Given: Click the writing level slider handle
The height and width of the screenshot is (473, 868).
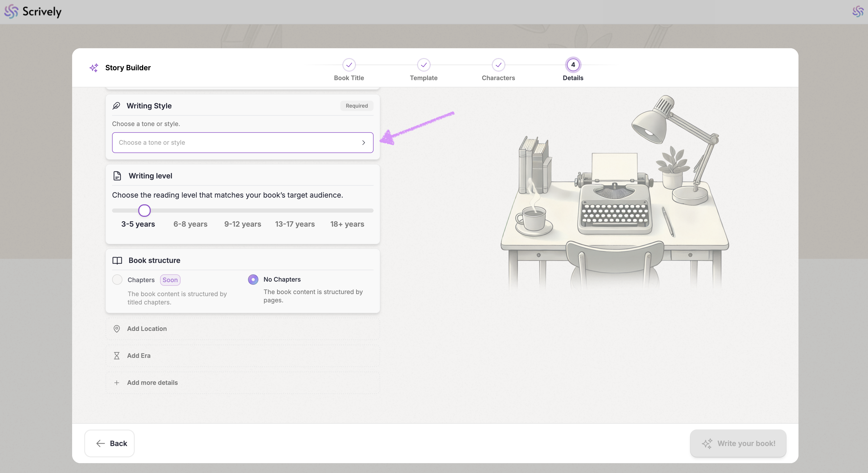Looking at the screenshot, I should coord(144,211).
